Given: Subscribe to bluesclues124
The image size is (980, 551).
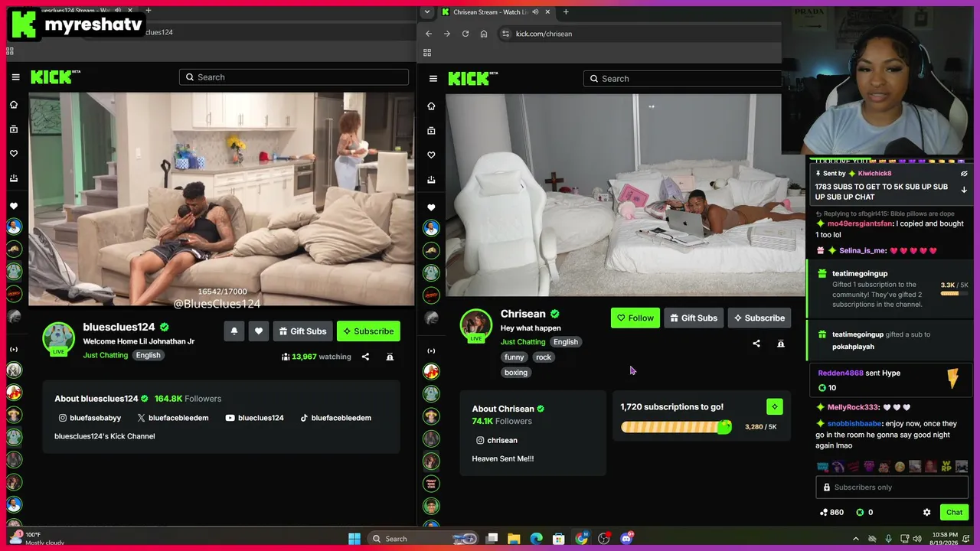Looking at the screenshot, I should click(368, 331).
